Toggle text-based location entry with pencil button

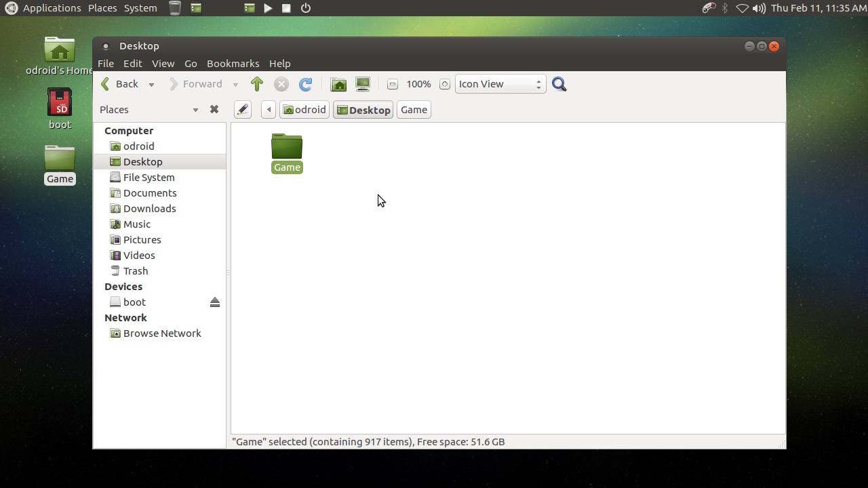[243, 110]
